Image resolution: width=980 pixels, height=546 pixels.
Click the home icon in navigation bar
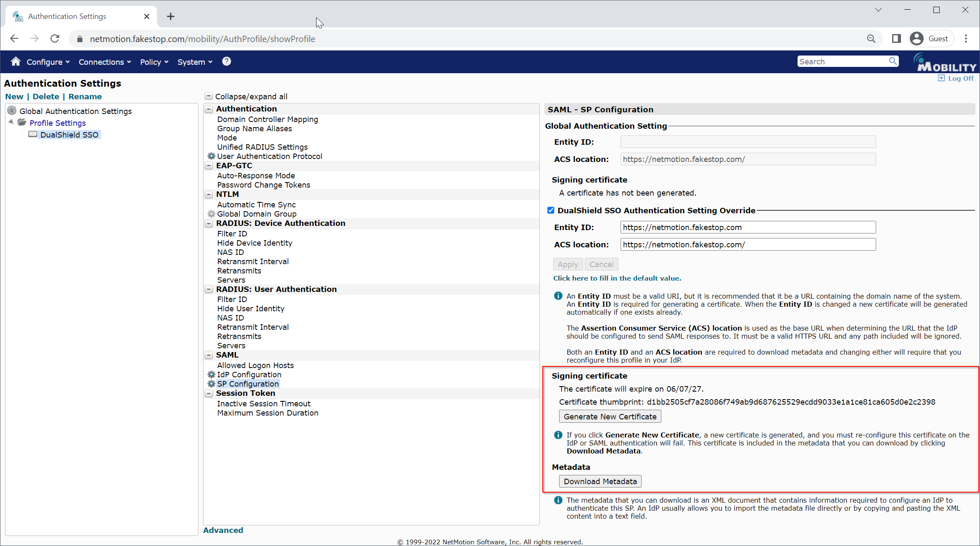16,61
